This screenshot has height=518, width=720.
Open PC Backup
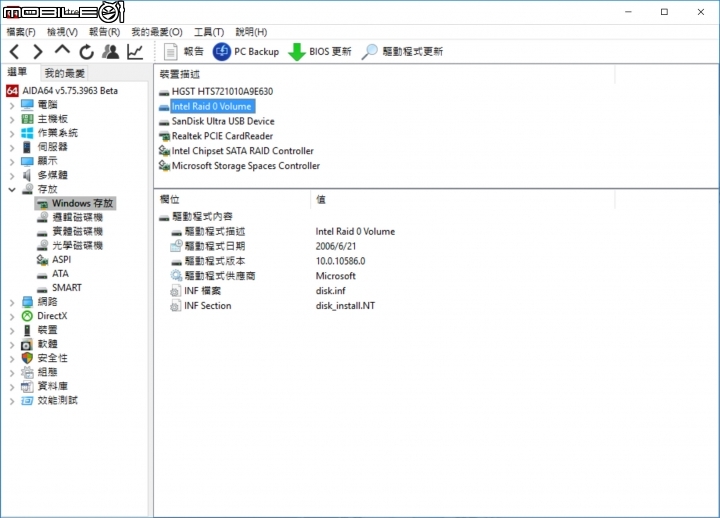(246, 51)
